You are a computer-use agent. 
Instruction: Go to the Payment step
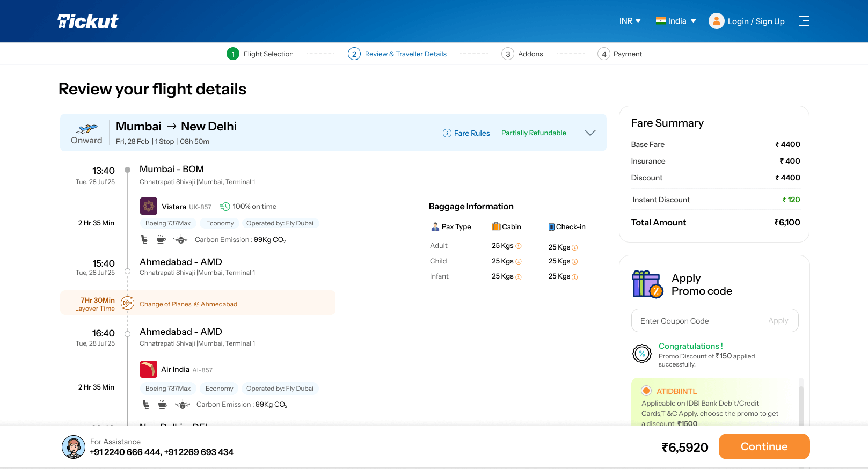coord(620,54)
